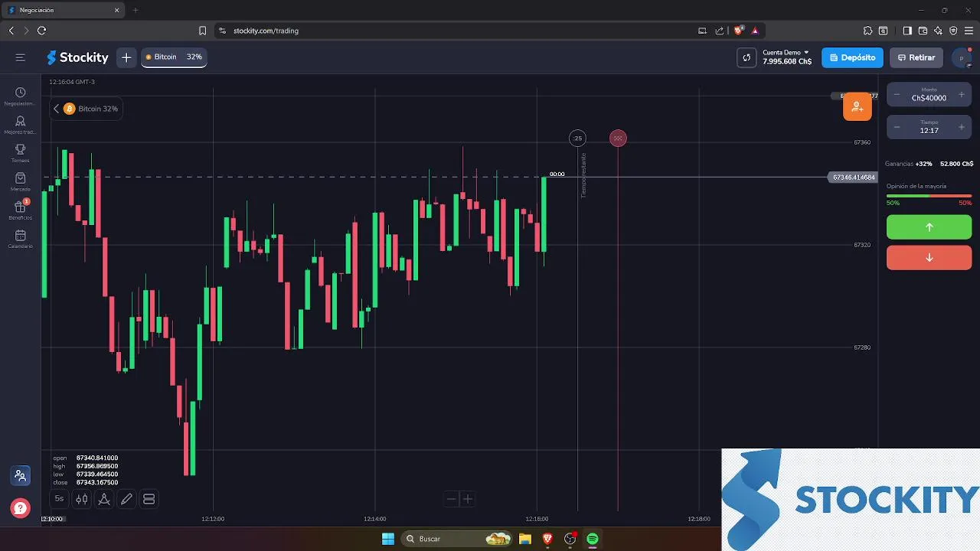Open Beneficios gift in the sidebar
The width and height of the screenshot is (980, 551).
21,210
